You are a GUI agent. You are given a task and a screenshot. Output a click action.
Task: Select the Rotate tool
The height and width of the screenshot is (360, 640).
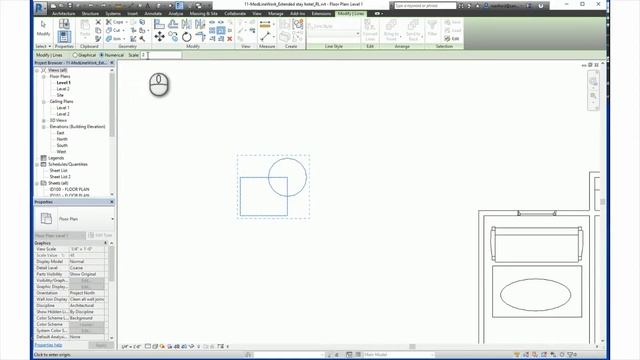(187, 37)
